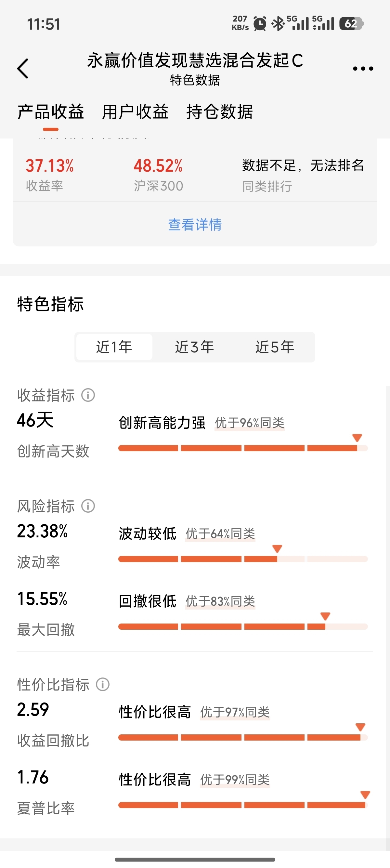Tap the 优于96%同类 label
The image size is (390, 868).
point(250,423)
